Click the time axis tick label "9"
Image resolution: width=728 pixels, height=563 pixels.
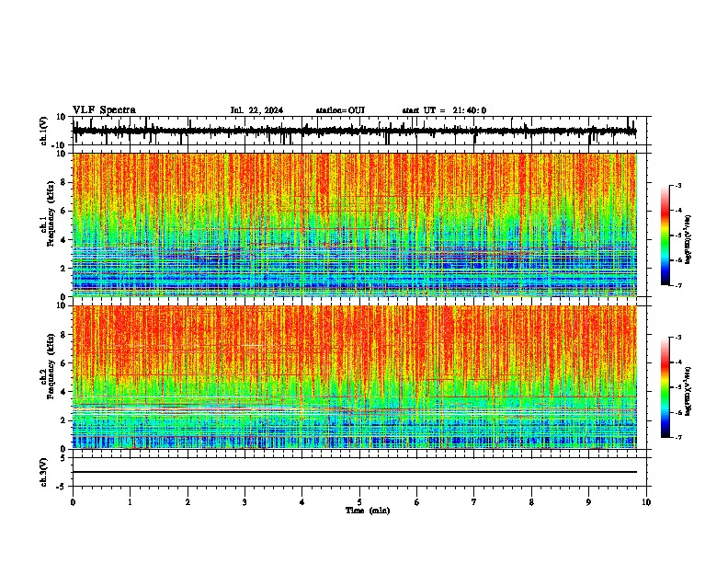[x=588, y=502]
